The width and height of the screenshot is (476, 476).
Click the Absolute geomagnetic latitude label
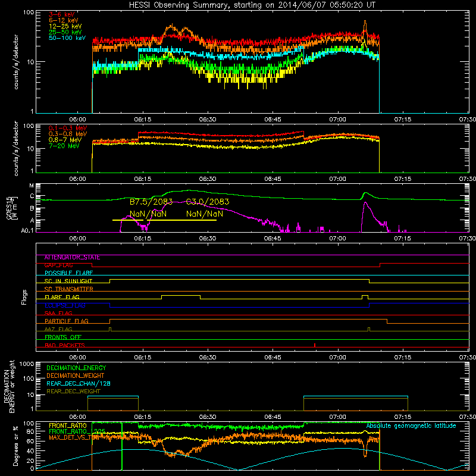point(411,426)
